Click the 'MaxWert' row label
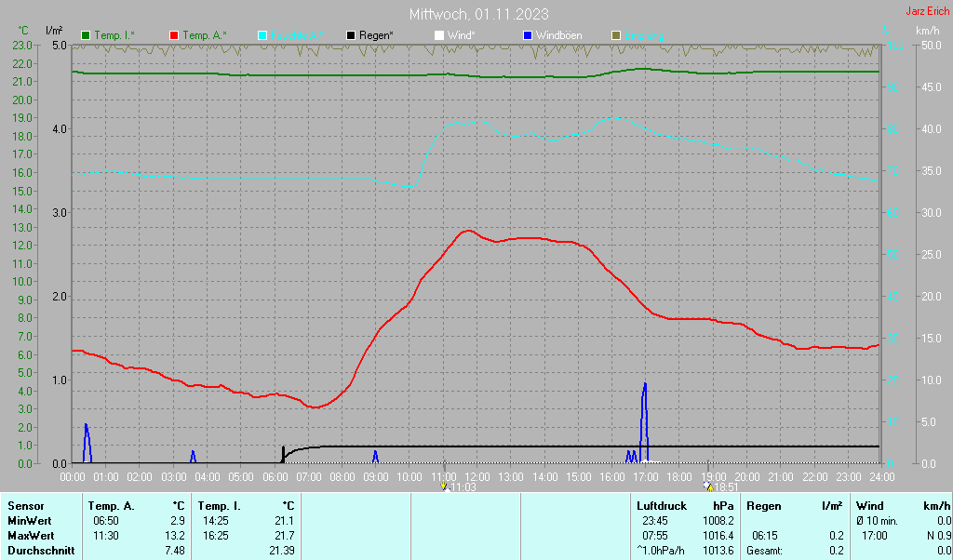Viewport: 953px width, 560px height. pos(31,537)
